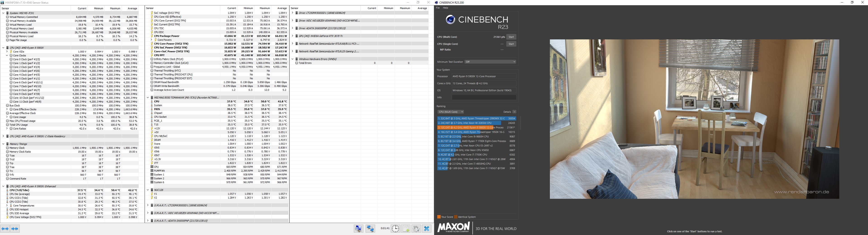Click the lightning icon beside NUC126 V1
The height and width of the screenshot is (235, 868).
click(x=152, y=194)
